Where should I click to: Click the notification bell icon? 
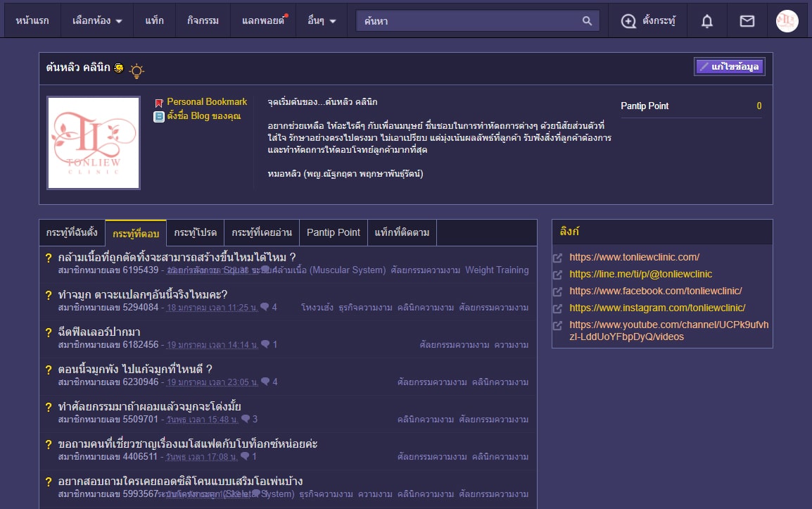tap(707, 21)
